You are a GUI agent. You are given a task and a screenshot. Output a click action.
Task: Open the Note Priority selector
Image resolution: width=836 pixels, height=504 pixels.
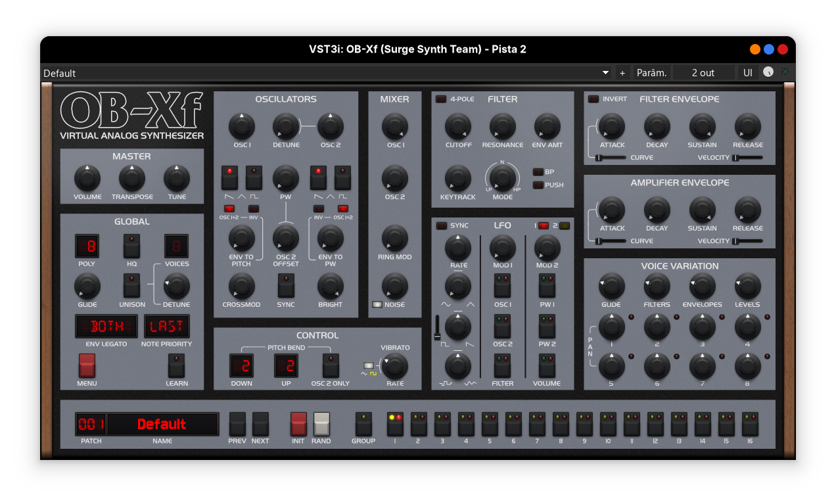[x=167, y=327]
